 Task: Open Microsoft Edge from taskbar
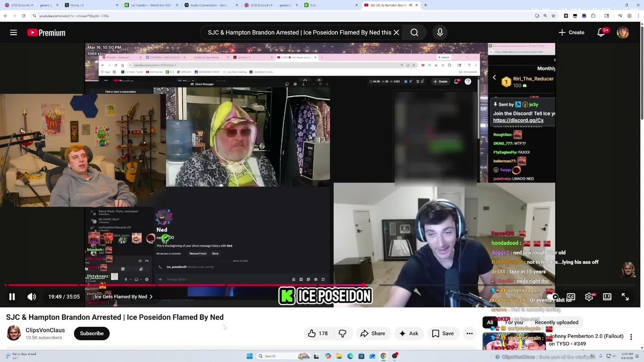350,356
